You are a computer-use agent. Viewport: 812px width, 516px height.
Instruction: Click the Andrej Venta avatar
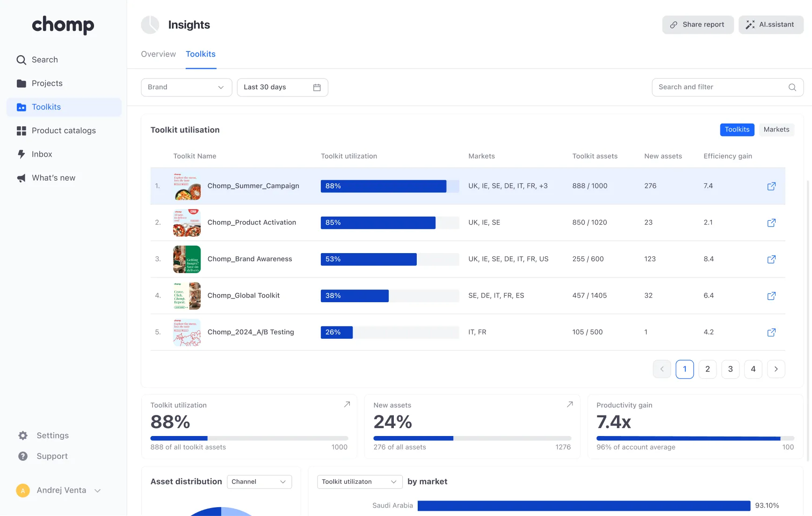pos(23,490)
